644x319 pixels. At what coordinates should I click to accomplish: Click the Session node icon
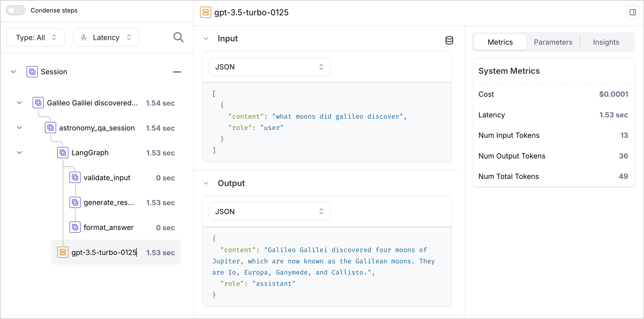pos(32,72)
